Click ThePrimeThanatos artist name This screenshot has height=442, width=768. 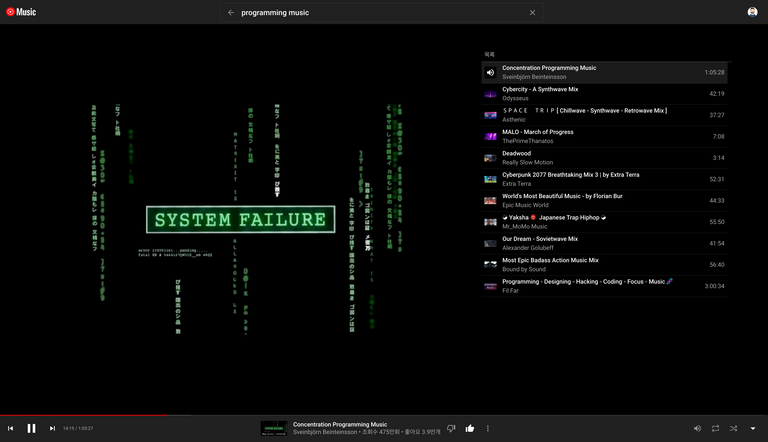[528, 141]
